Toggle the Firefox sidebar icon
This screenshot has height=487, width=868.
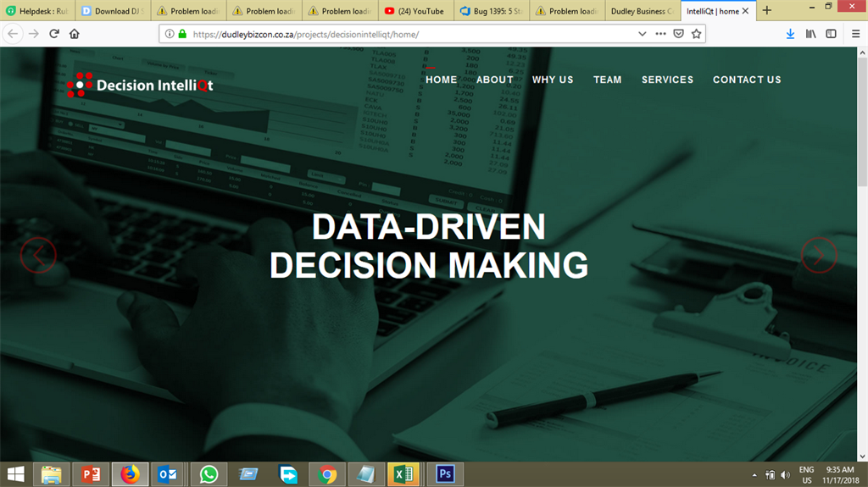coord(831,34)
